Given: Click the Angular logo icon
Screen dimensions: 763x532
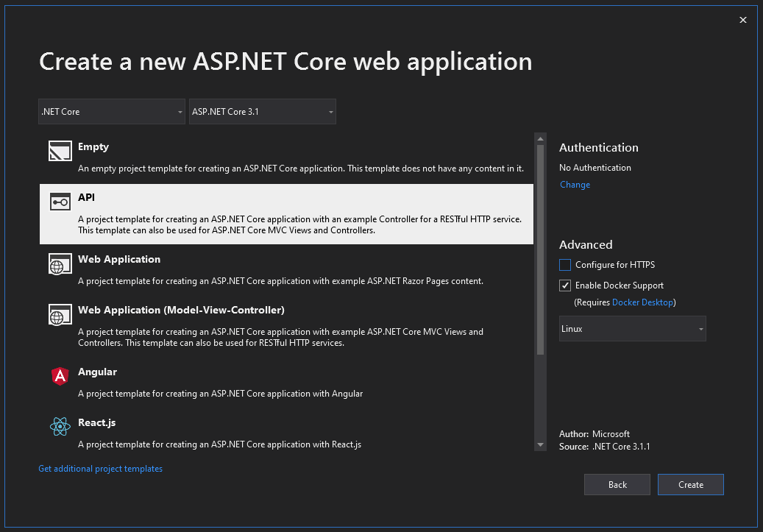Looking at the screenshot, I should (x=60, y=376).
